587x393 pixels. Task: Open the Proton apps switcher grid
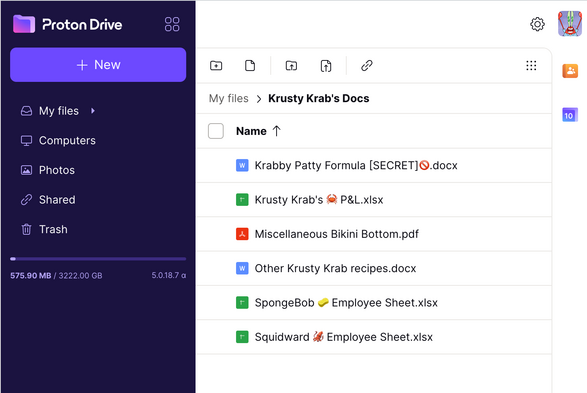click(172, 24)
